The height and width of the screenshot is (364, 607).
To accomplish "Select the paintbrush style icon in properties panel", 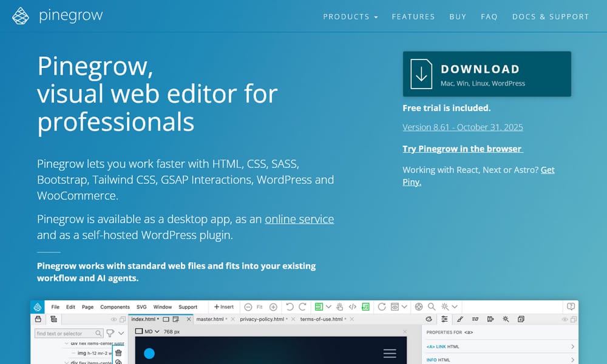I will point(459,319).
